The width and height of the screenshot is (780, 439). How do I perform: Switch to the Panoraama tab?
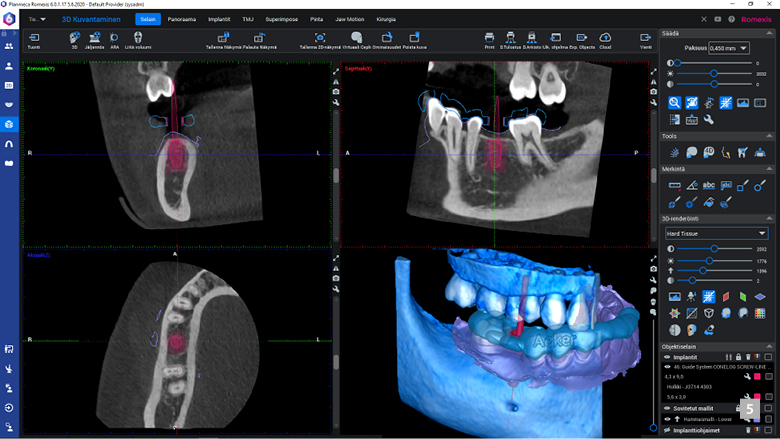pyautogui.click(x=182, y=19)
